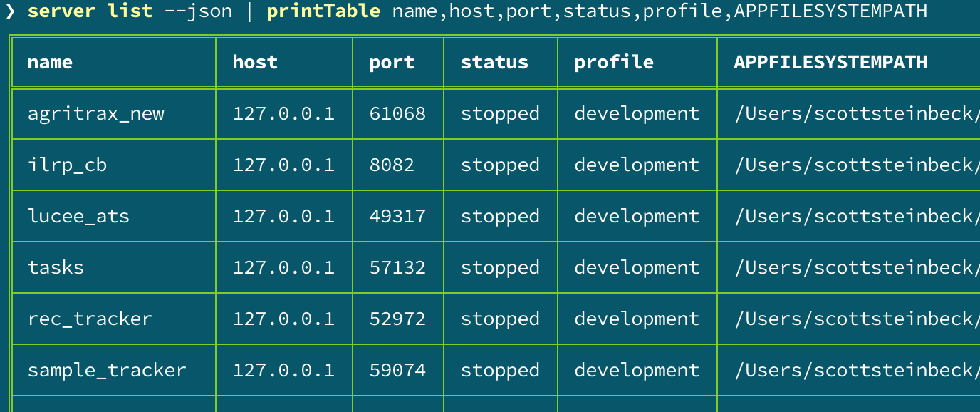Viewport: 980px width, 412px height.
Task: Click the 'name' column header
Action: coord(50,63)
